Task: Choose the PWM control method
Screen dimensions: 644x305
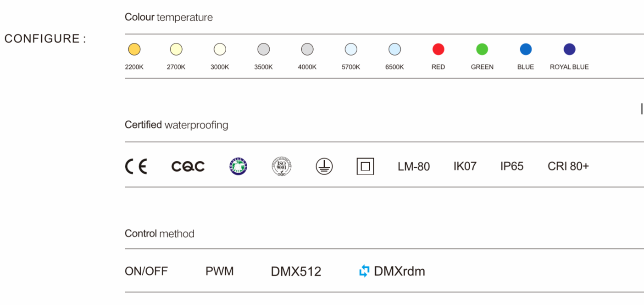Action: coord(220,271)
